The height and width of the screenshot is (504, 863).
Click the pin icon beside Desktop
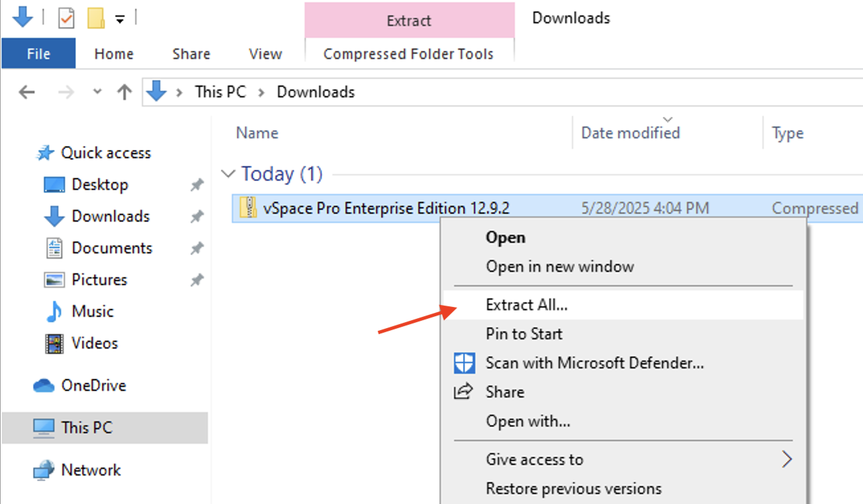tap(197, 185)
